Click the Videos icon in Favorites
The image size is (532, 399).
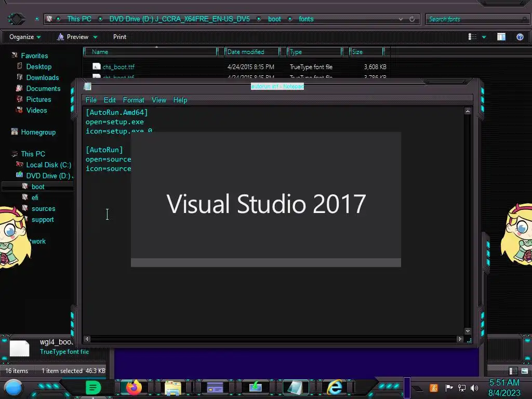click(19, 110)
